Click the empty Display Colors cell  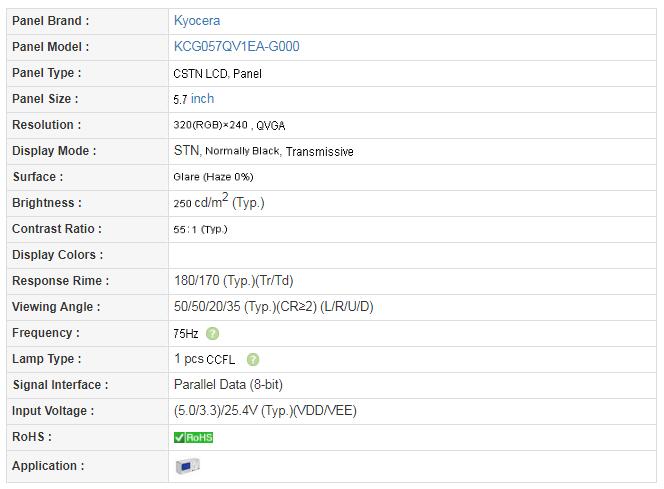point(412,255)
